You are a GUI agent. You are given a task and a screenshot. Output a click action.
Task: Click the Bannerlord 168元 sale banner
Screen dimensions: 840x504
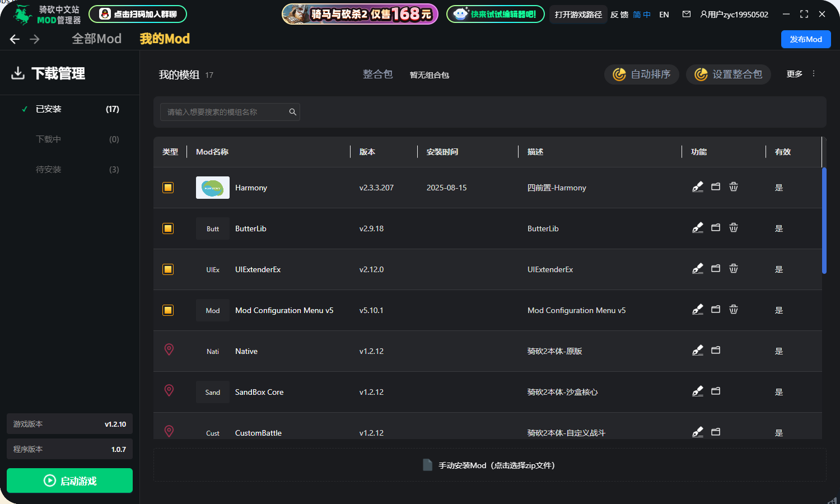tap(360, 14)
